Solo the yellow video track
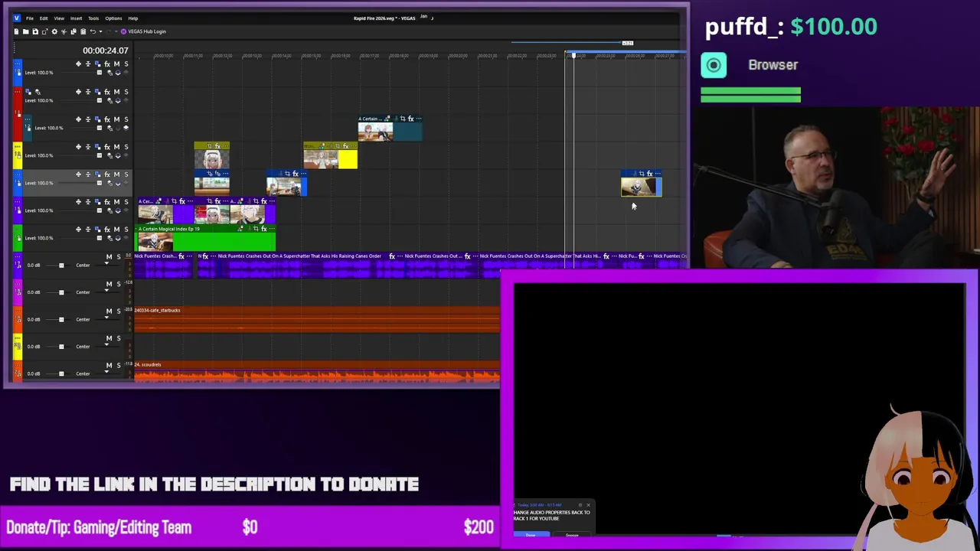Screen dimensions: 980x551 coord(126,146)
